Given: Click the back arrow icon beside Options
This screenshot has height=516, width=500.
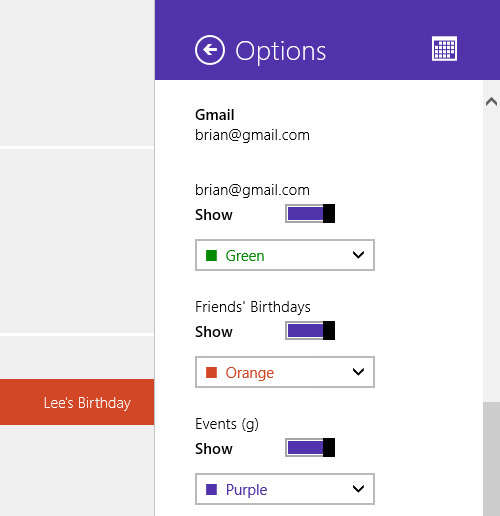Looking at the screenshot, I should click(210, 50).
